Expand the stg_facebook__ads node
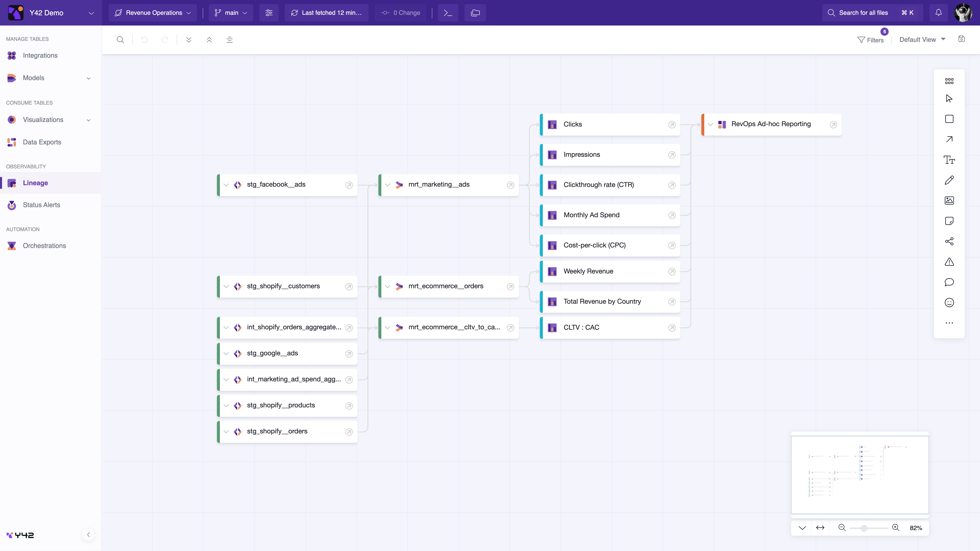Screen dimensions: 980x551 coord(226,185)
